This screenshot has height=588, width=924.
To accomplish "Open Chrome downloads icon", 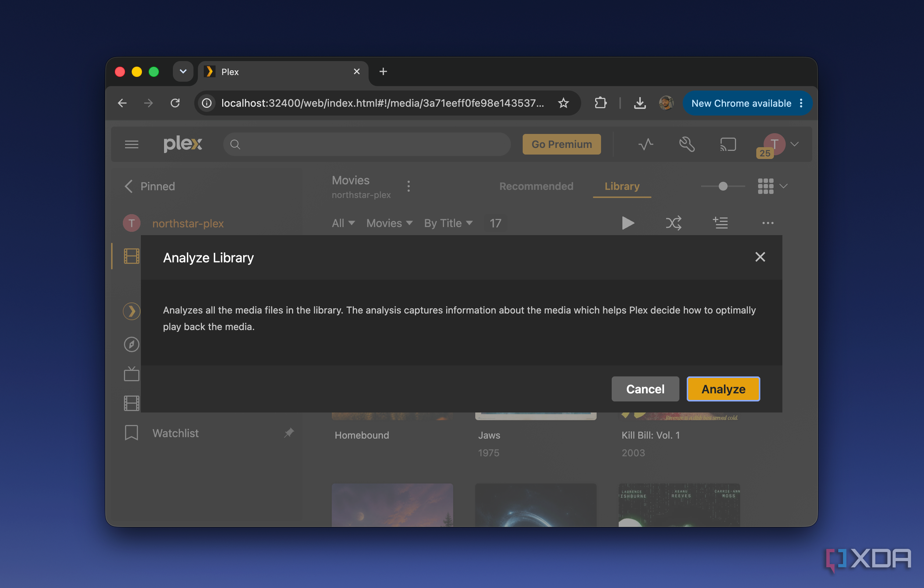I will (x=639, y=103).
